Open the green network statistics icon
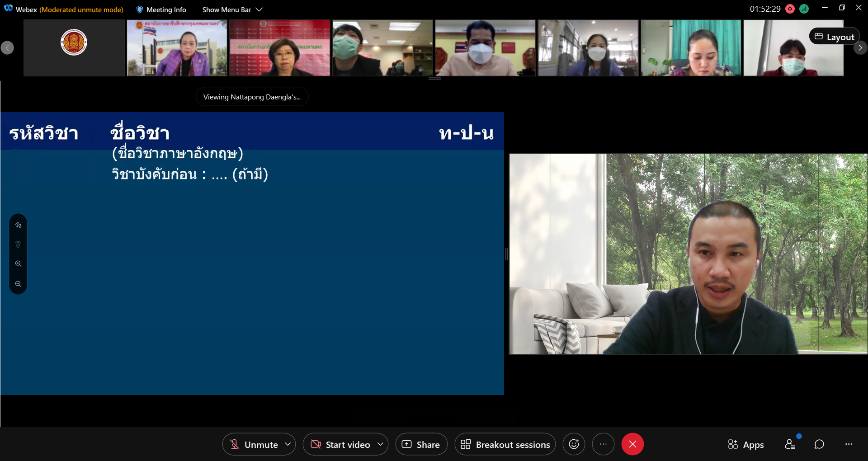Viewport: 868px width, 461px height. pyautogui.click(x=804, y=9)
